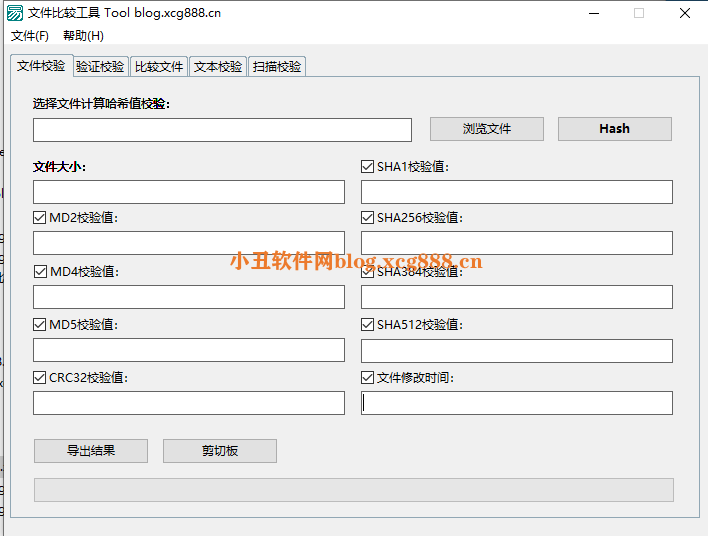Open the 帮助(H) menu
Screen dimensions: 708x536
pos(83,36)
